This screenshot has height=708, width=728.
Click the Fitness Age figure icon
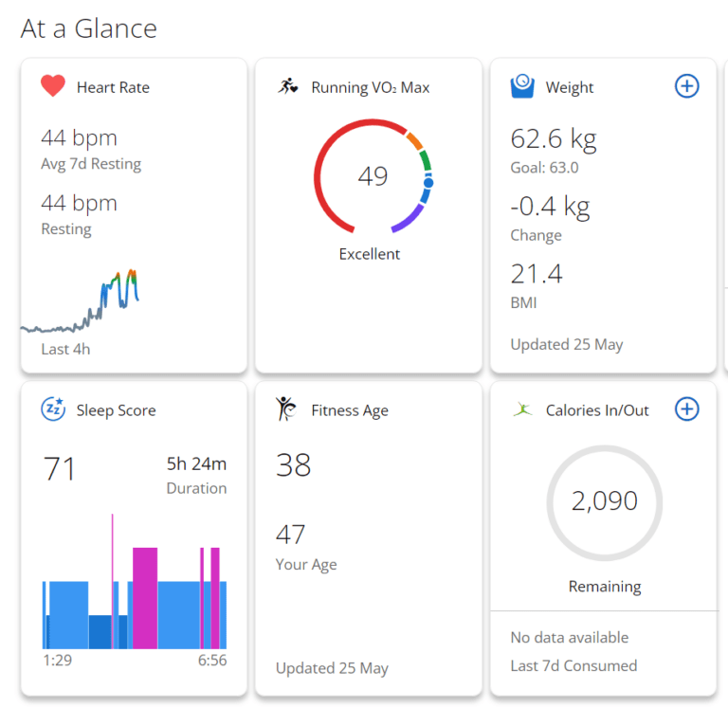coord(286,409)
